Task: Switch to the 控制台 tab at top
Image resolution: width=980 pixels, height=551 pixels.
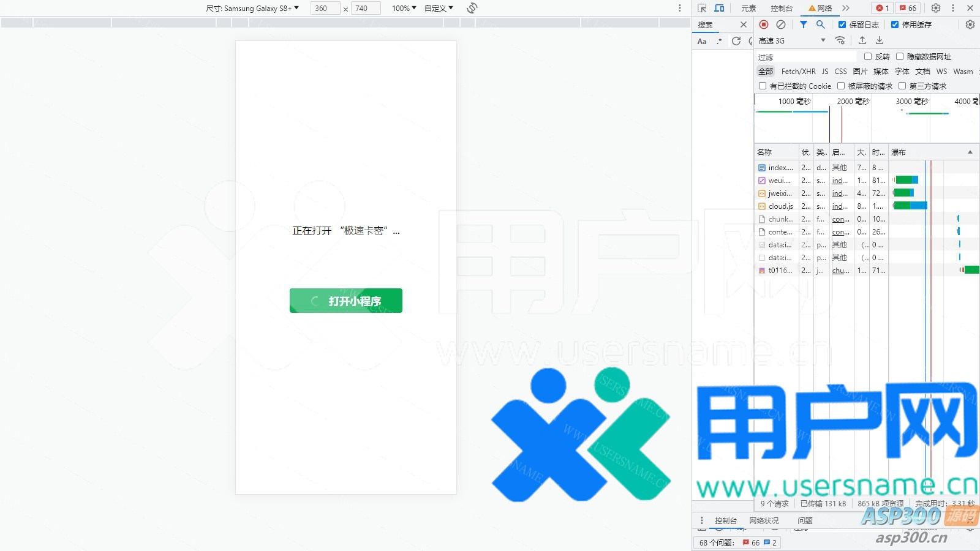Action: (x=782, y=8)
